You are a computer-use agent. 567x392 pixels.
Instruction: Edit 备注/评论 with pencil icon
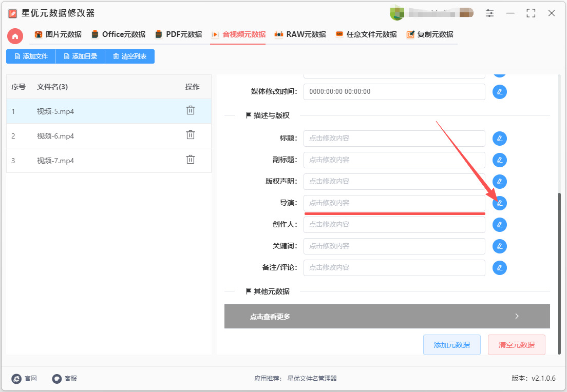pos(500,268)
